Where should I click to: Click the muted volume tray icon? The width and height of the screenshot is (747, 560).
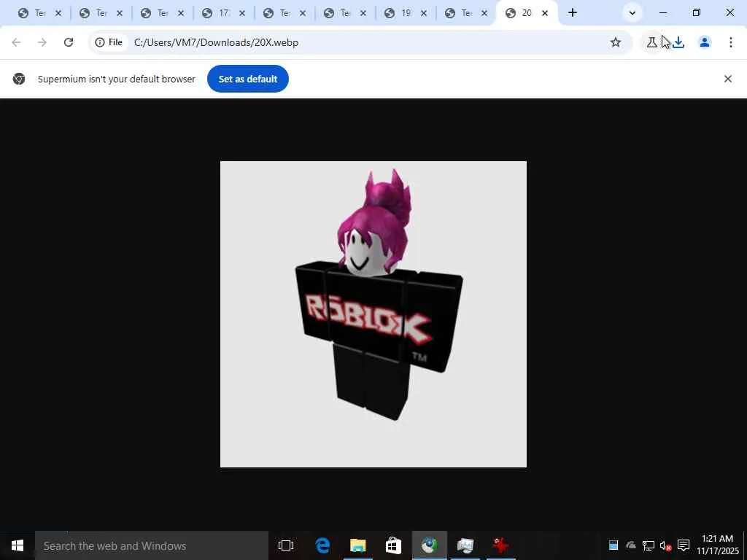point(665,545)
